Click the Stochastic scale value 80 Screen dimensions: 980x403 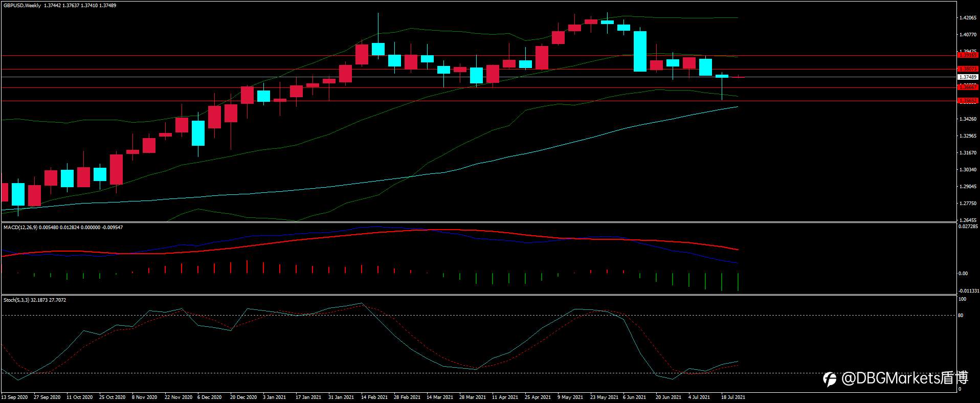pyautogui.click(x=961, y=316)
